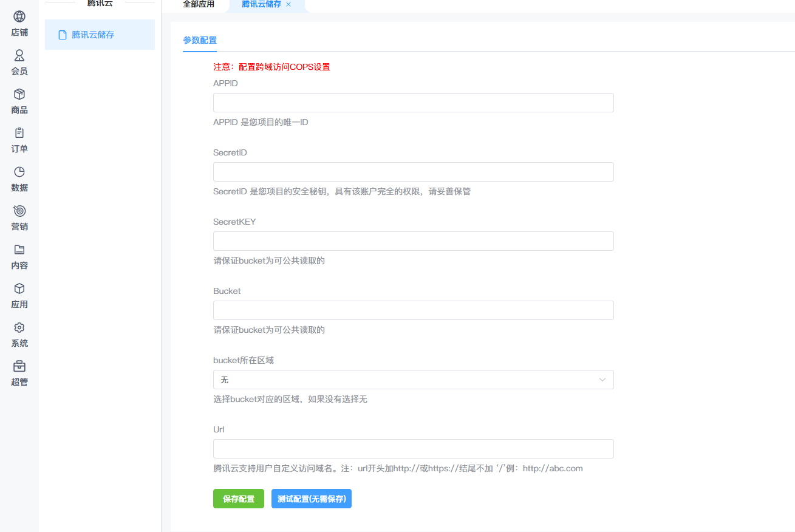
Task: Select the 参数配置 tab
Action: coord(200,40)
